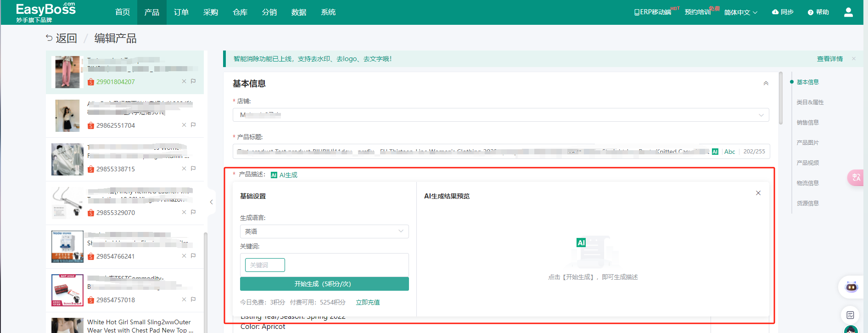Open the 帮助 help menu
The height and width of the screenshot is (333, 868).
tap(818, 12)
